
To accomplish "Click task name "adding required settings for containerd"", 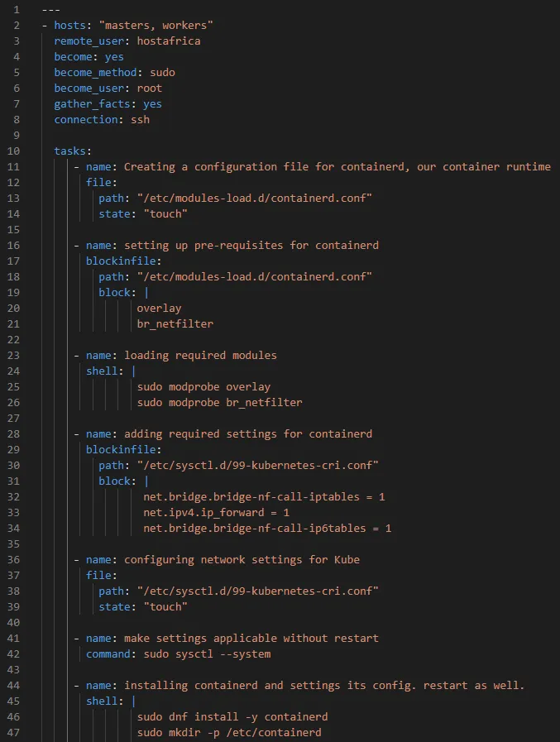I will tap(248, 434).
